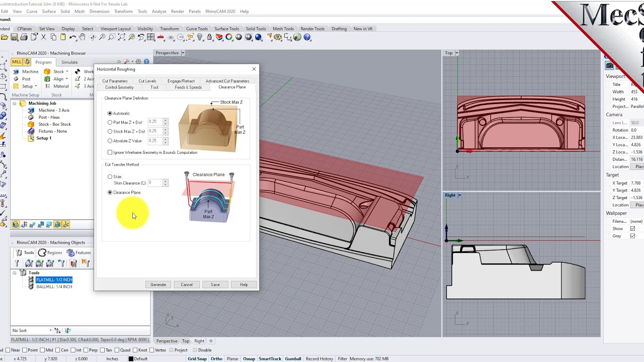Increase Part Max Z distance stepper

pyautogui.click(x=166, y=121)
